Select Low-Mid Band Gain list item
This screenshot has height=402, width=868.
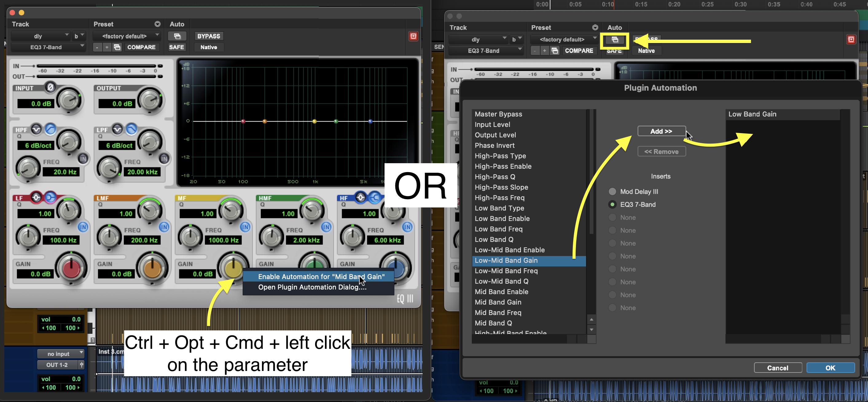[529, 260]
